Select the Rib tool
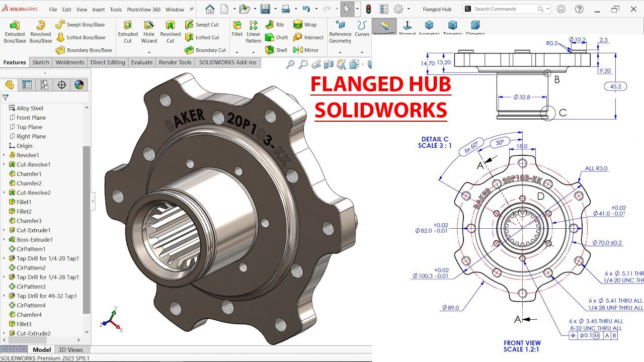 click(x=275, y=24)
